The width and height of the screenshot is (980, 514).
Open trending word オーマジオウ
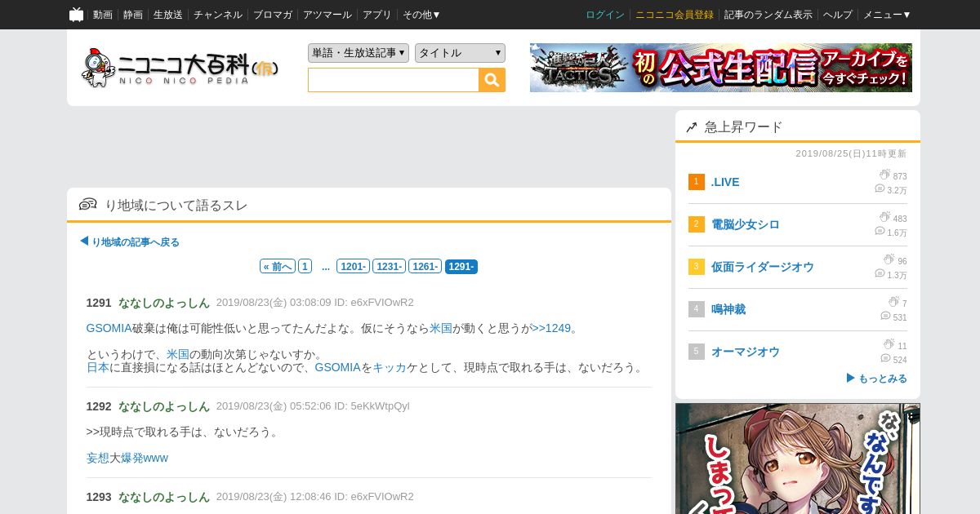745,352
